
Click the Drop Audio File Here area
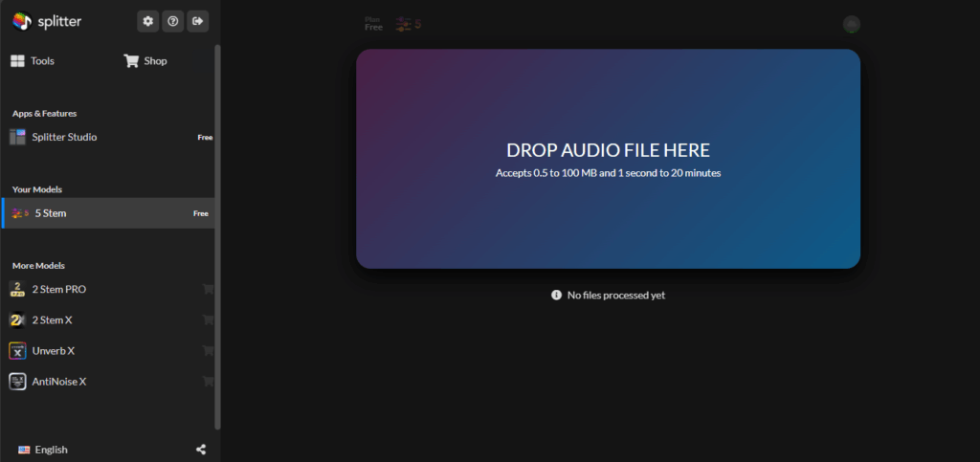pyautogui.click(x=608, y=159)
